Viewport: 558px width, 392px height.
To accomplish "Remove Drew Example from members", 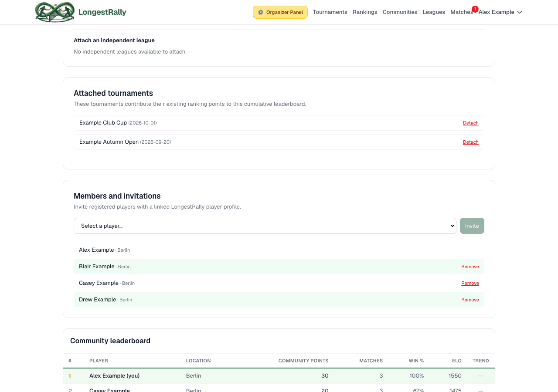I will 470,300.
